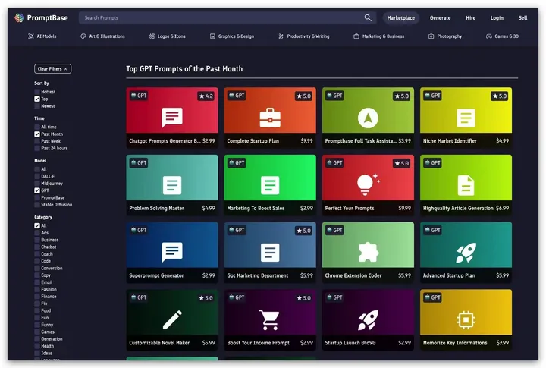The image size is (548, 370).
Task: Click into the Search Prompts field
Action: point(220,18)
